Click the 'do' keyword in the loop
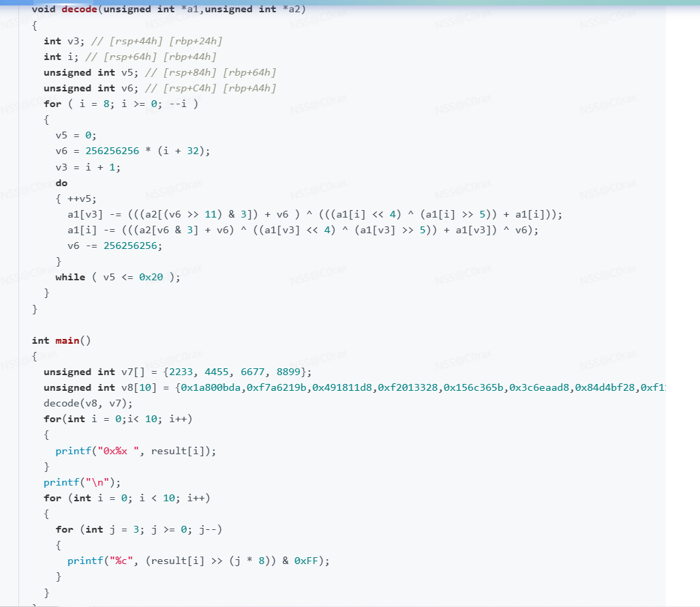Image resolution: width=700 pixels, height=607 pixels. [x=61, y=183]
